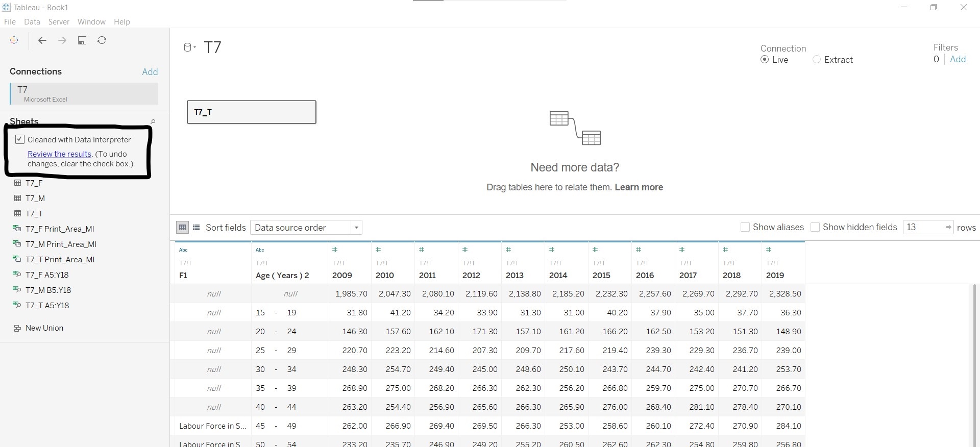
Task: Open the data source cylinder icon menu
Action: point(189,47)
